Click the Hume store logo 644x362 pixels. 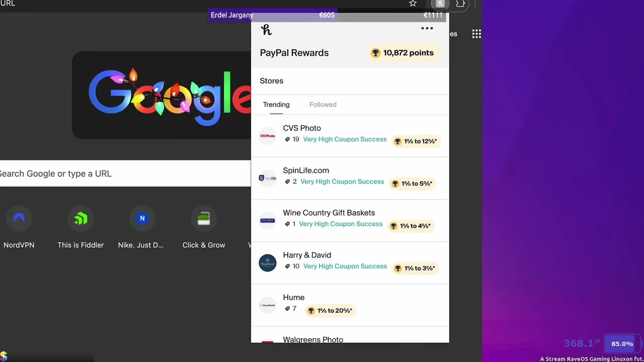click(268, 305)
